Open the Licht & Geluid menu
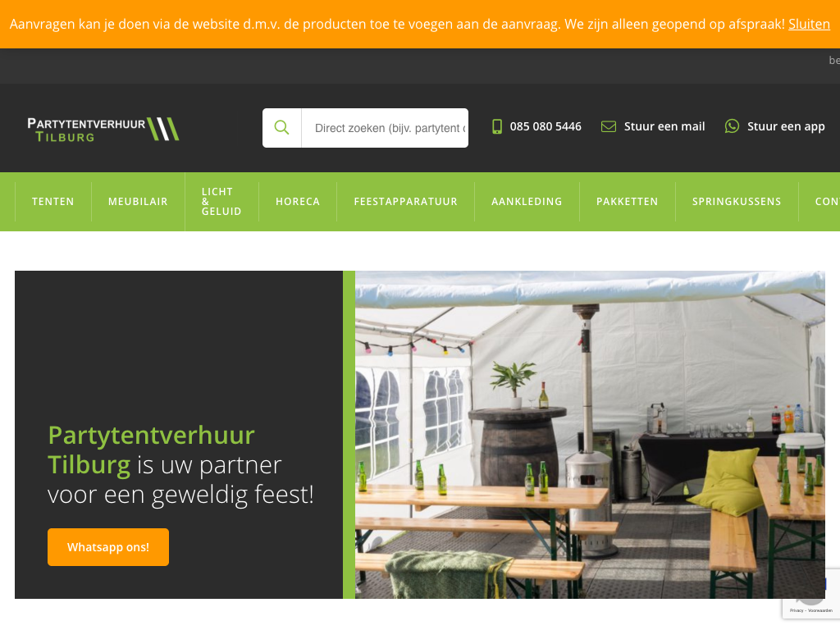This screenshot has height=630, width=840. 221,202
